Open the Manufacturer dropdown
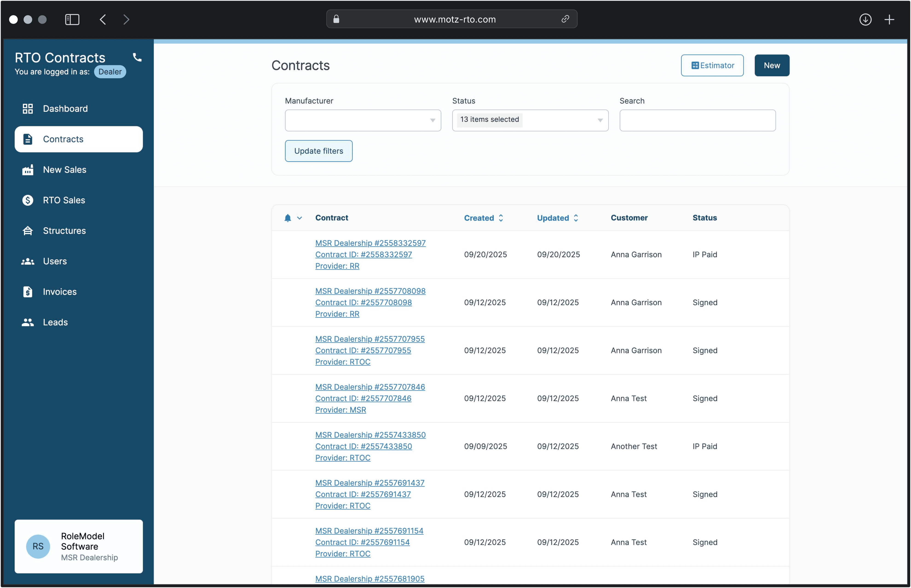The width and height of the screenshot is (911, 588). (x=363, y=121)
